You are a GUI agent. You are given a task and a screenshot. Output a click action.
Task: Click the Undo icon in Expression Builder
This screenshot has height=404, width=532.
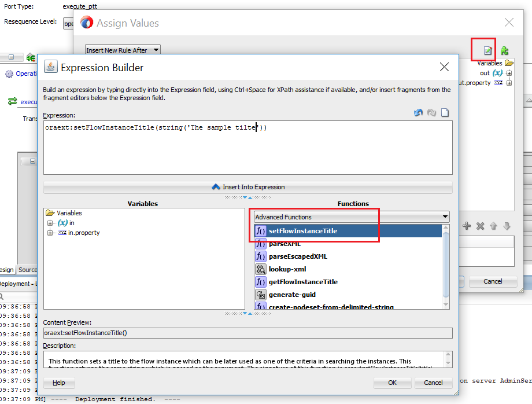pos(418,112)
